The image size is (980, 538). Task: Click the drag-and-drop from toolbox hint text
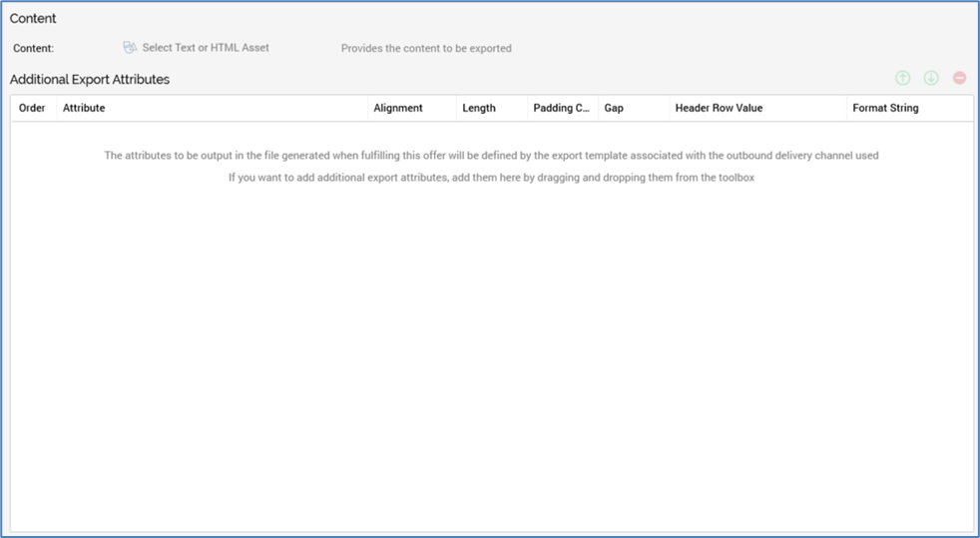tap(491, 178)
